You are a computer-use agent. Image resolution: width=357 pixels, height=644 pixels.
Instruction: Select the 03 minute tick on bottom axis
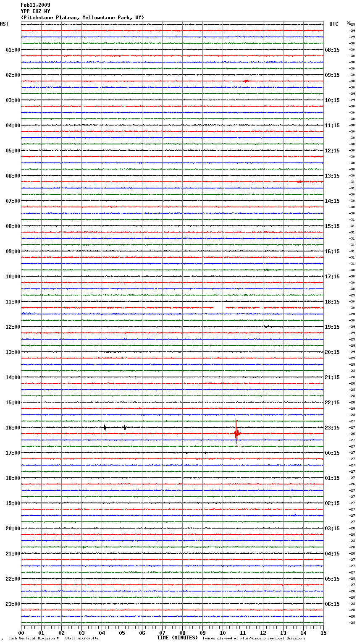click(x=81, y=633)
